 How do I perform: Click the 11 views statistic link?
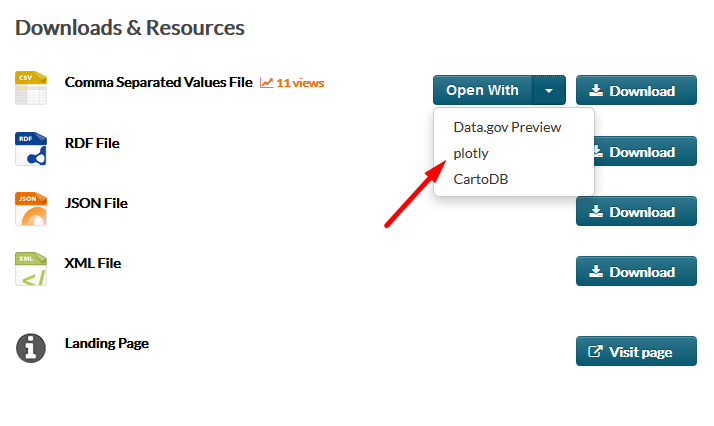click(292, 83)
